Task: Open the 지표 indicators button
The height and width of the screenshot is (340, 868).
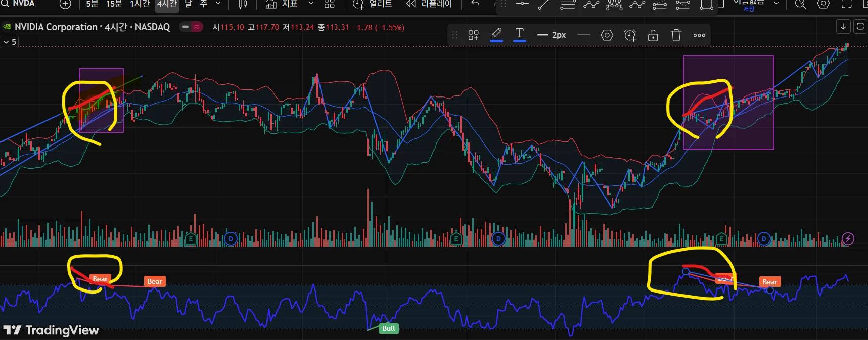Action: (x=282, y=4)
